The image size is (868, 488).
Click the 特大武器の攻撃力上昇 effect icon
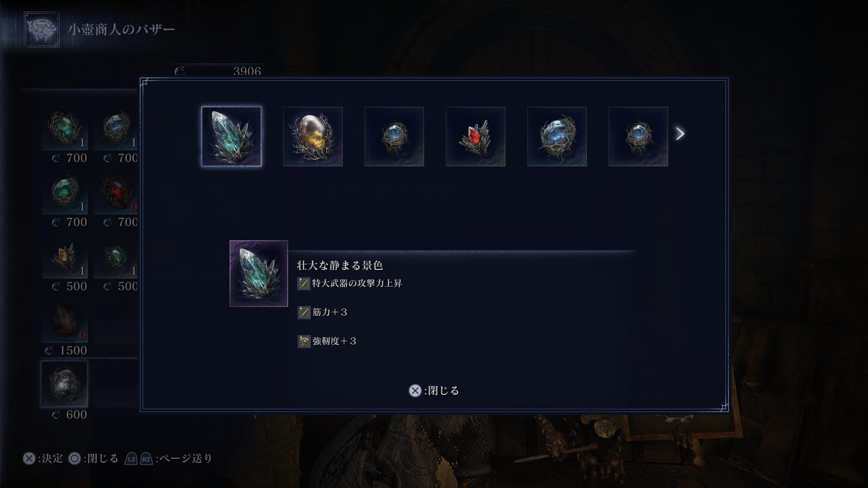coord(304,284)
